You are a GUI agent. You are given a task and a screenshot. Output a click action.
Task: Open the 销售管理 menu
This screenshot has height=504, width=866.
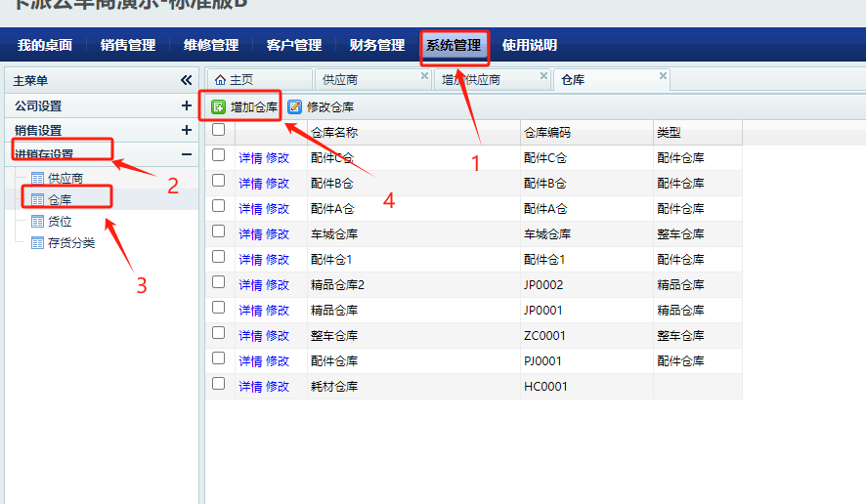click(128, 45)
